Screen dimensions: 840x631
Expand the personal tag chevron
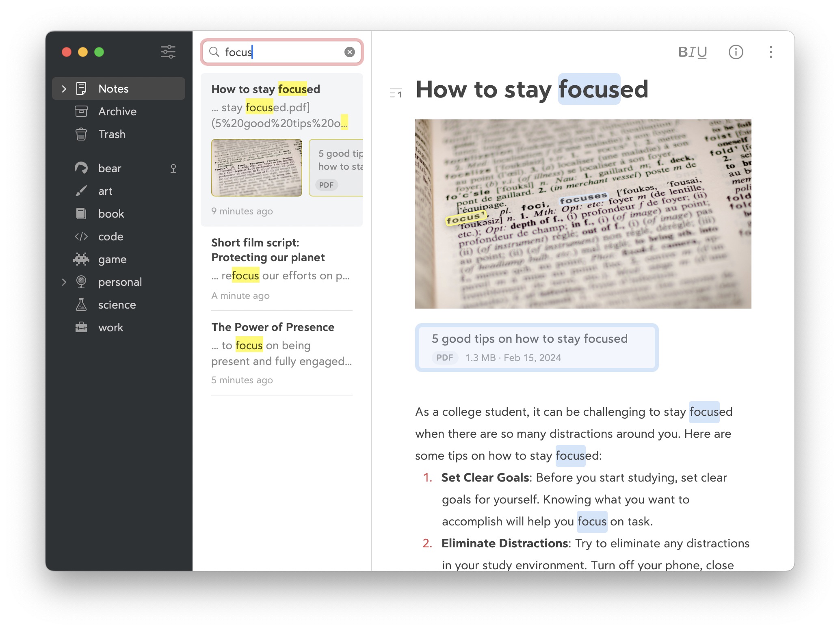(64, 282)
